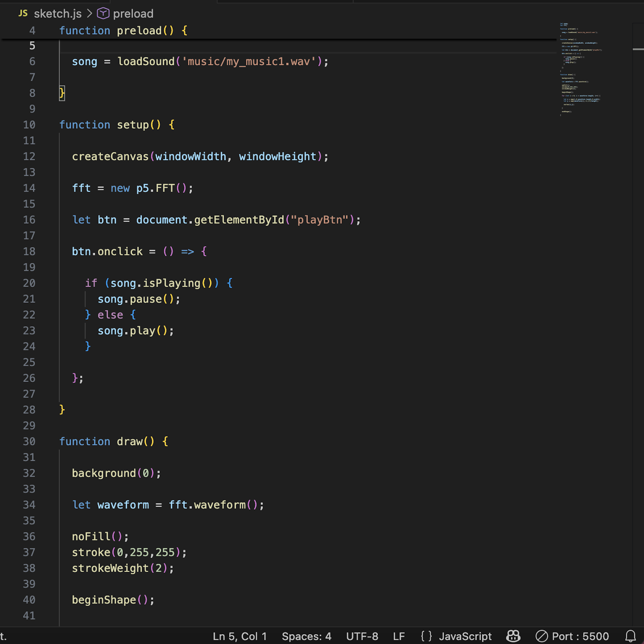Click the string 'music/my_music1.wav'
The image size is (644, 644).
coord(248,61)
